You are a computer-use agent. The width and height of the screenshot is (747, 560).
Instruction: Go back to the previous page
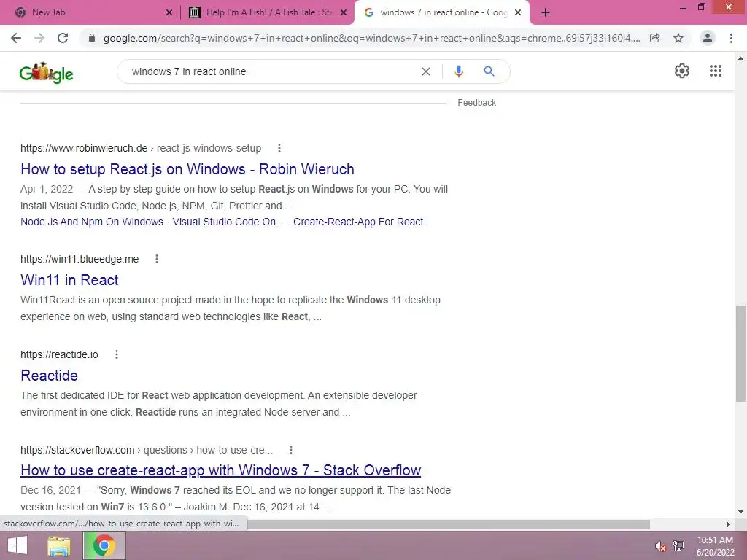click(x=16, y=38)
